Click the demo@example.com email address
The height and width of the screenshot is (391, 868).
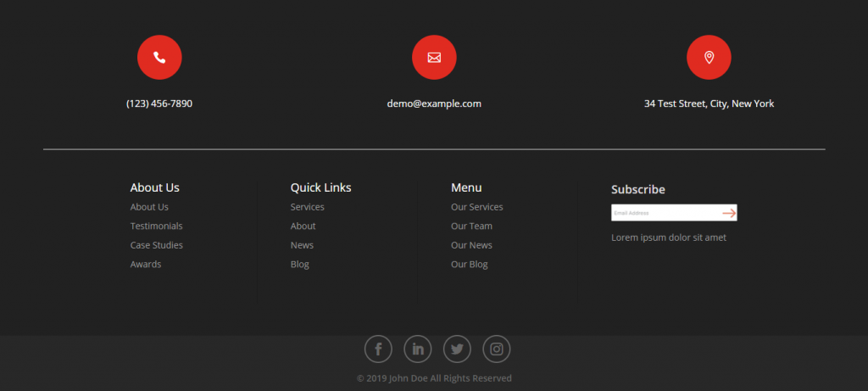pos(434,103)
